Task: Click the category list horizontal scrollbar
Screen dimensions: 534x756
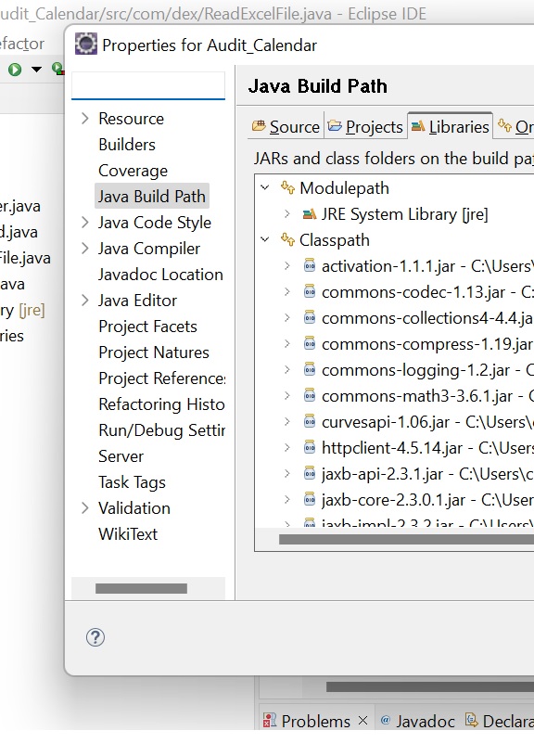Action: [x=141, y=588]
